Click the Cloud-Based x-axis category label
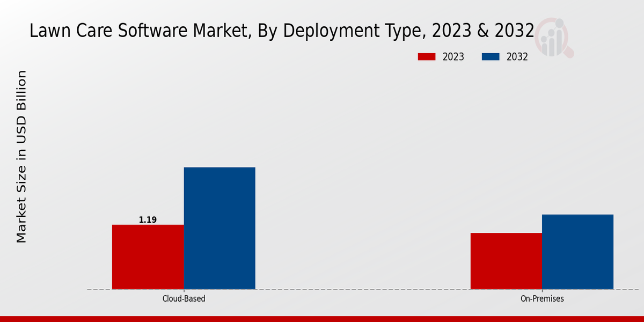The height and width of the screenshot is (322, 644). coord(184,298)
